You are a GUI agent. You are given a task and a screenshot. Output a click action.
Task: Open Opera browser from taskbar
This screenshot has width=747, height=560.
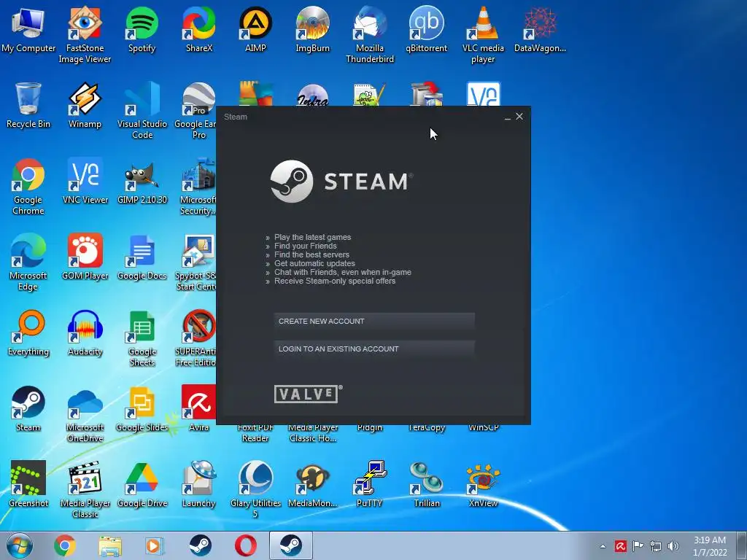246,545
